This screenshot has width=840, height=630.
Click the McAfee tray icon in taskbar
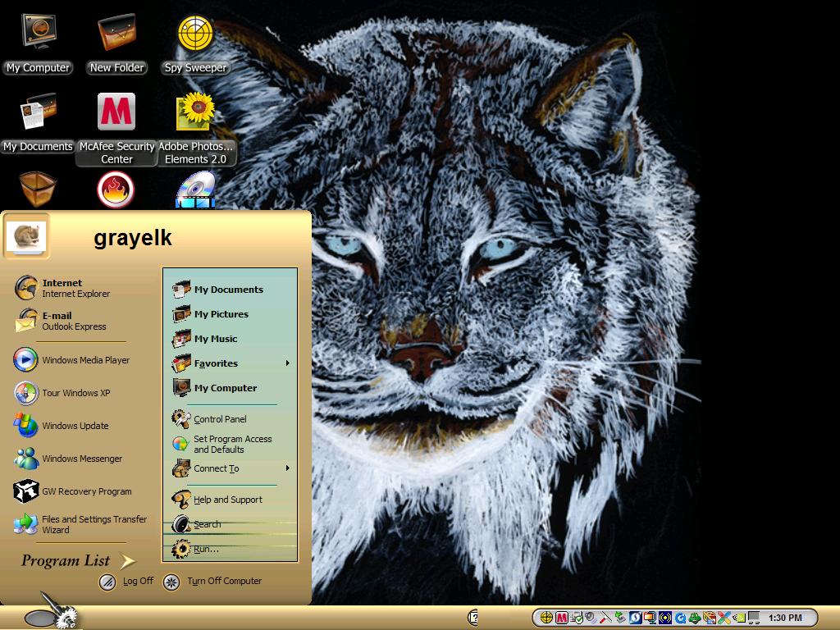(x=561, y=618)
